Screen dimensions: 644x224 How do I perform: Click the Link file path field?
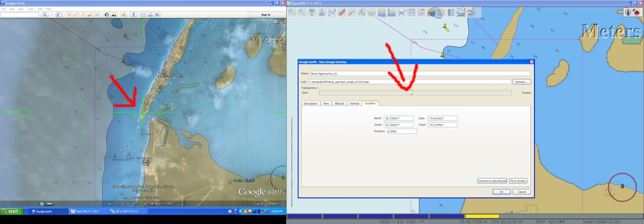[409, 82]
